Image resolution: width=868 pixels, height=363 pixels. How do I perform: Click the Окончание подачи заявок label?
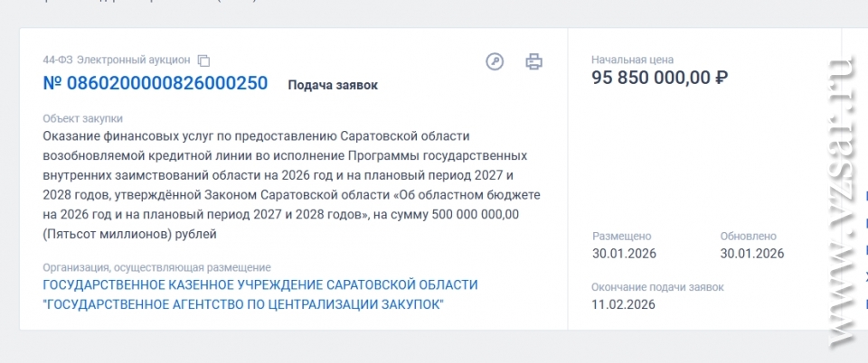[x=657, y=287]
